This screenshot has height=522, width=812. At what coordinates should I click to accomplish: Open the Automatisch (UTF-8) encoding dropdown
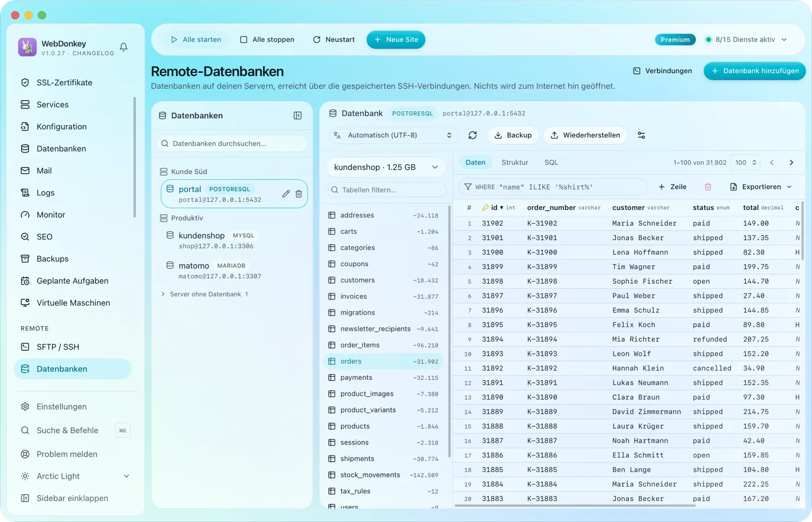394,135
